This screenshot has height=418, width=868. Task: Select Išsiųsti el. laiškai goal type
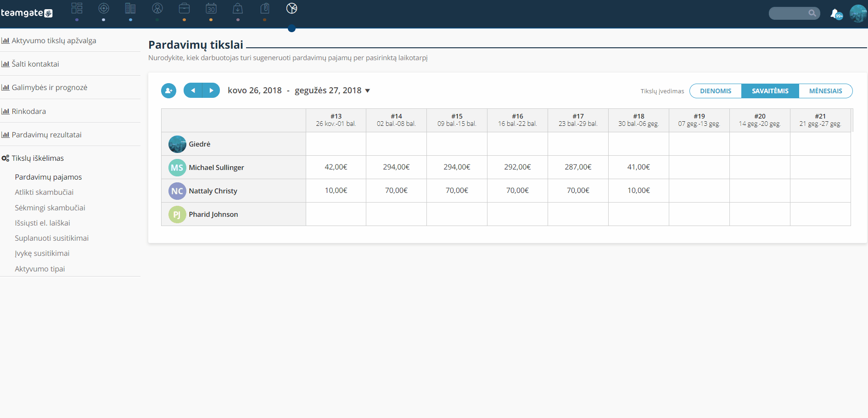(42, 223)
